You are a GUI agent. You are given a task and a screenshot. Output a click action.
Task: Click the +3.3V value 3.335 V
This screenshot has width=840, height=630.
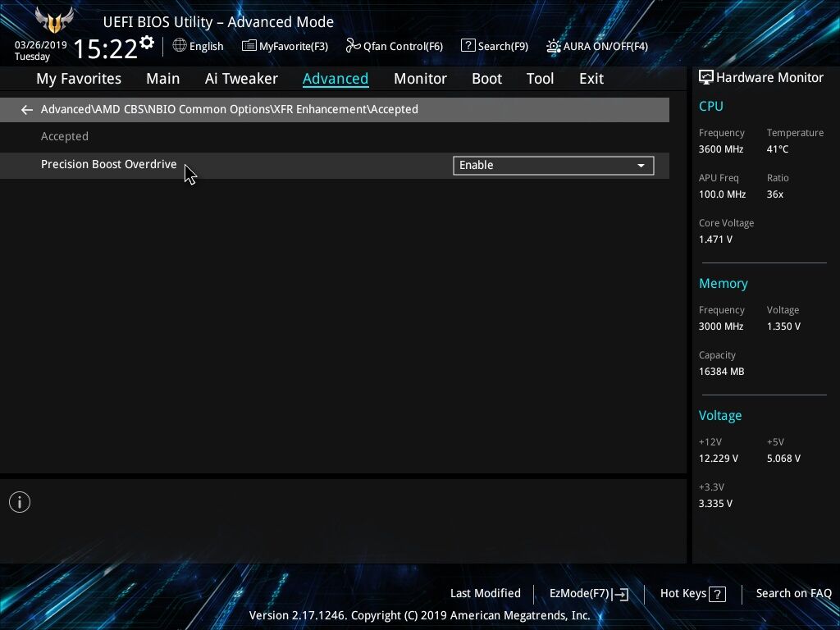click(x=715, y=504)
